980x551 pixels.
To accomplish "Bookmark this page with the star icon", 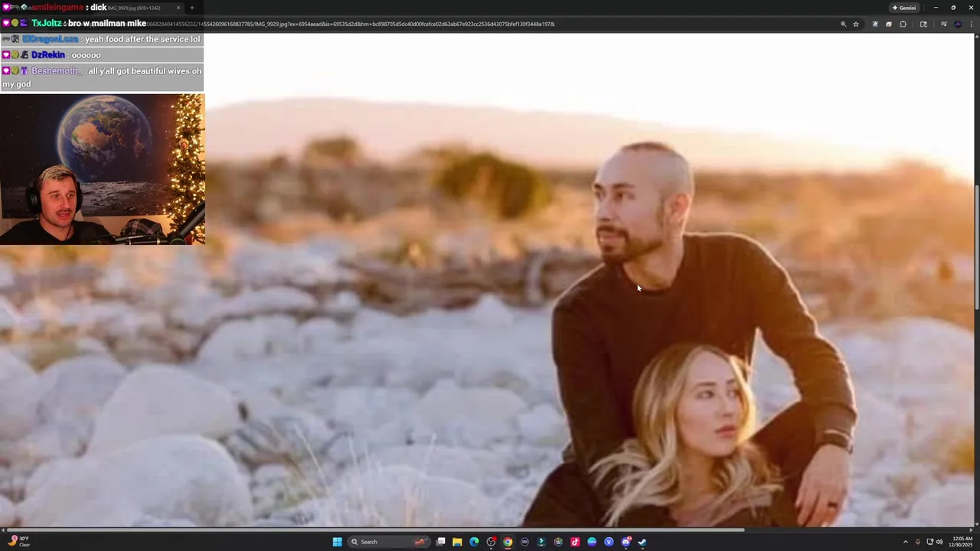I will [856, 24].
